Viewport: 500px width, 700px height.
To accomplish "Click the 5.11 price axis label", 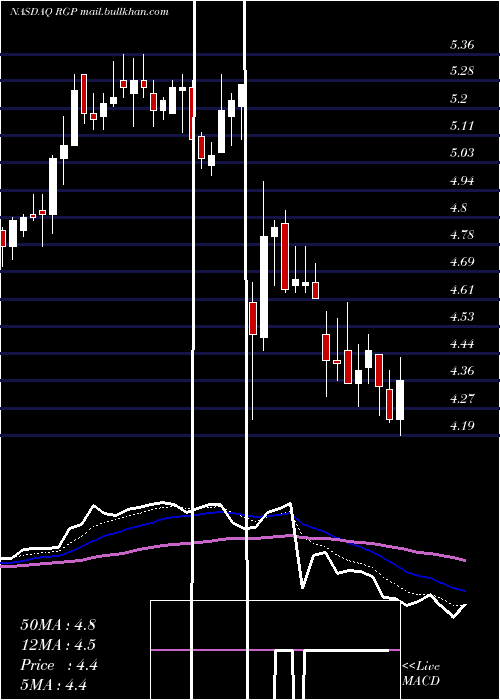I will click(x=461, y=126).
